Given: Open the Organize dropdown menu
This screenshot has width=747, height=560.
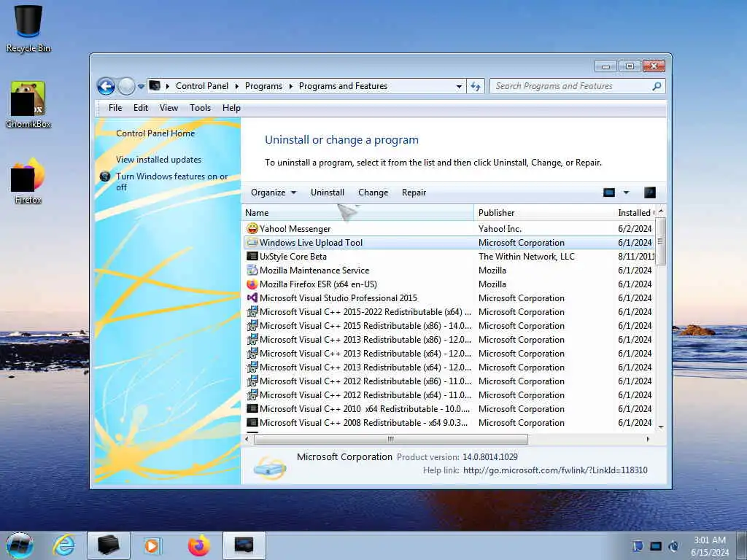Looking at the screenshot, I should [274, 192].
